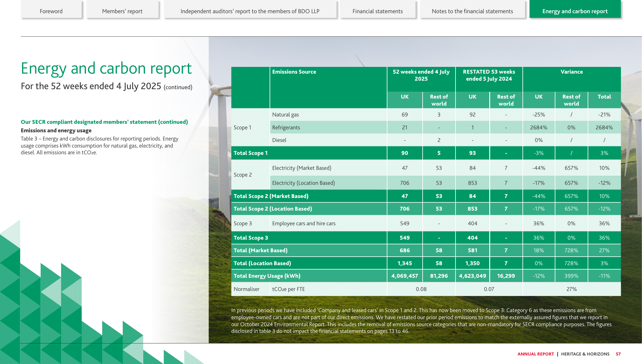Click the 'ANNUAL REPORT' footer text
This screenshot has height=364, width=642.
click(x=535, y=354)
